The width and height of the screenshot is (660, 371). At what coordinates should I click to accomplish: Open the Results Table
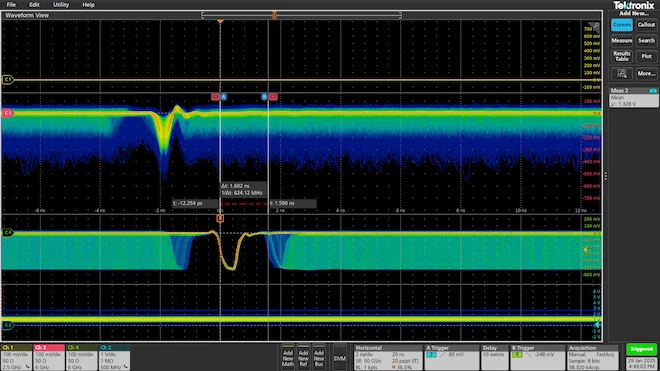pos(622,56)
